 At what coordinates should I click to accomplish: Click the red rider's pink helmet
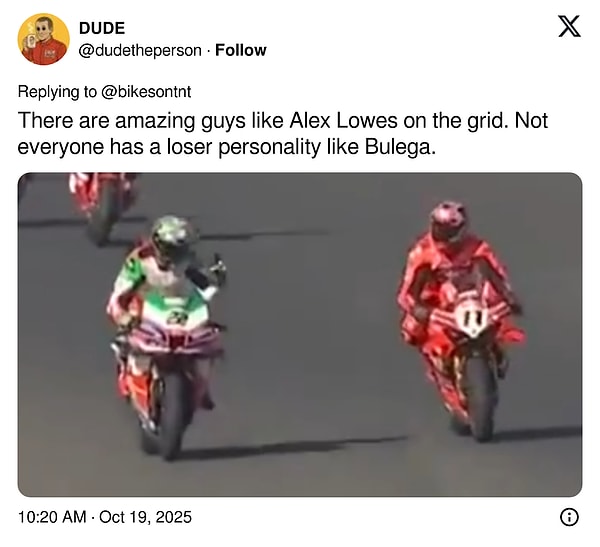[x=448, y=221]
